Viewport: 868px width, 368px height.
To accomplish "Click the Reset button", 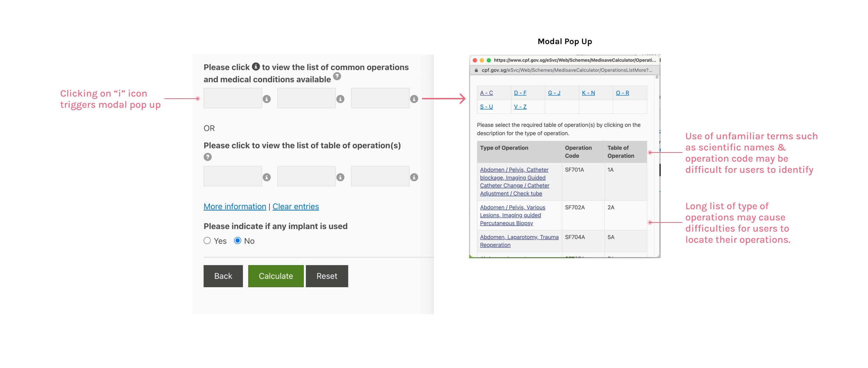I will pos(327,276).
